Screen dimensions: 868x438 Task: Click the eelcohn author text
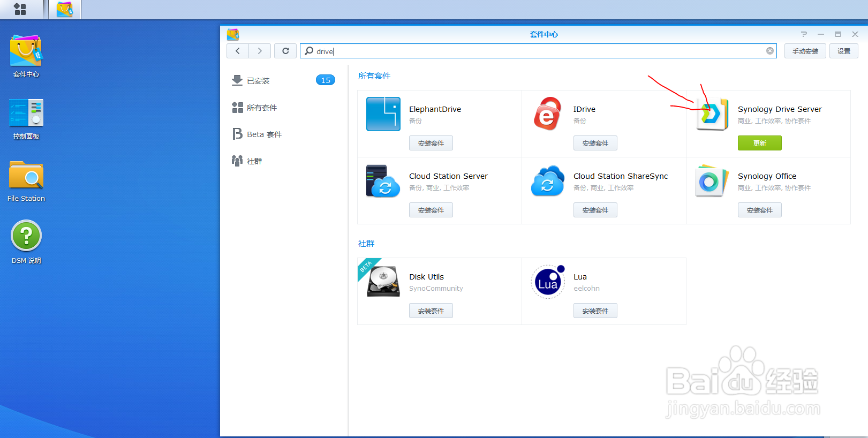pyautogui.click(x=586, y=289)
